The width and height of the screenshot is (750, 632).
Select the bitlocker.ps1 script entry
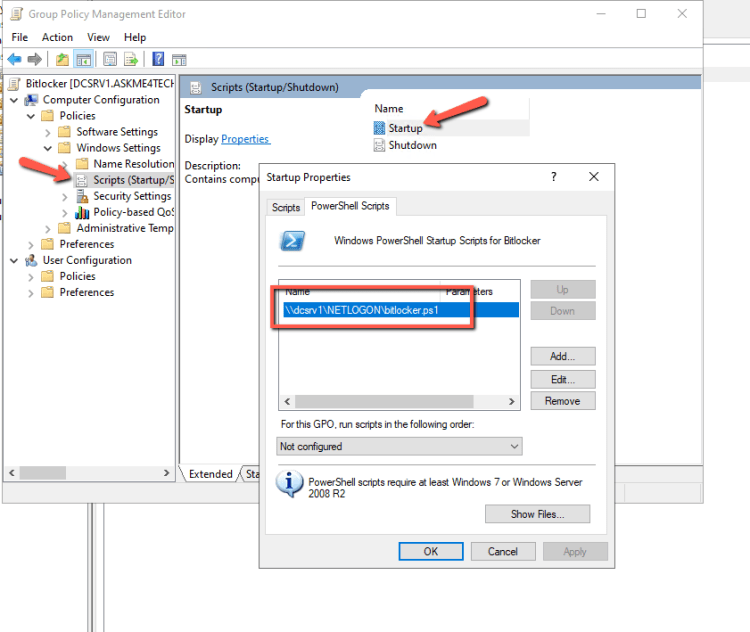(x=401, y=310)
